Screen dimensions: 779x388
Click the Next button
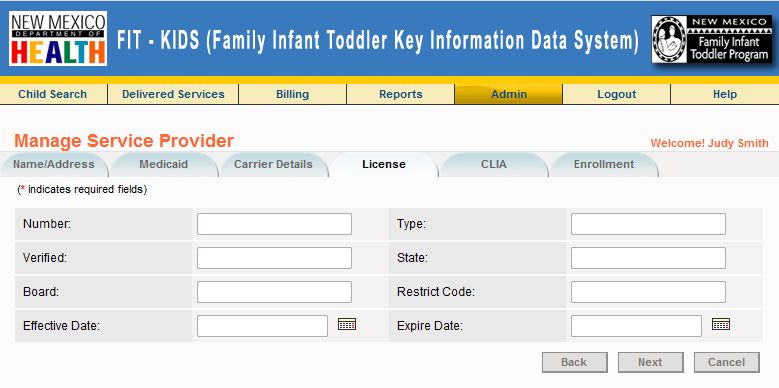click(650, 362)
